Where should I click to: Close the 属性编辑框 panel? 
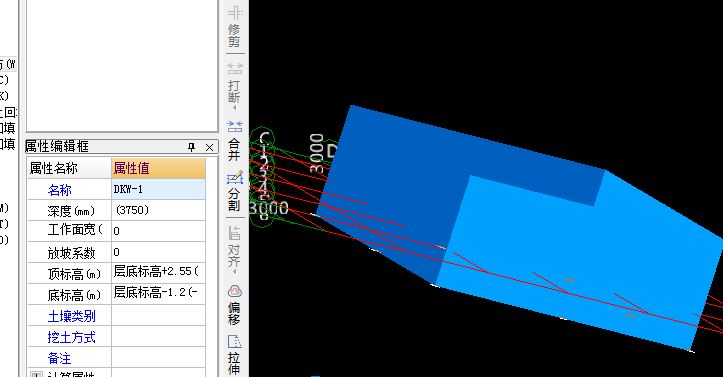coord(209,147)
